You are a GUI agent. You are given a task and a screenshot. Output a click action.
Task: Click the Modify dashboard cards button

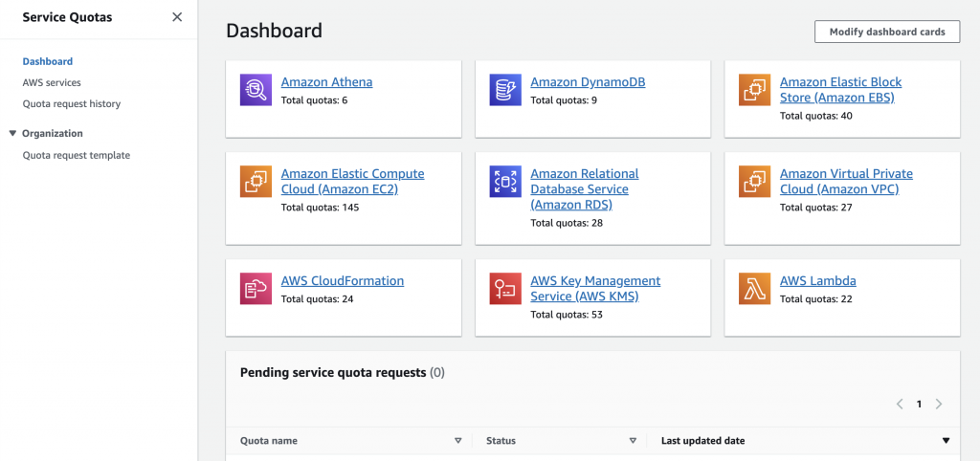coord(886,32)
